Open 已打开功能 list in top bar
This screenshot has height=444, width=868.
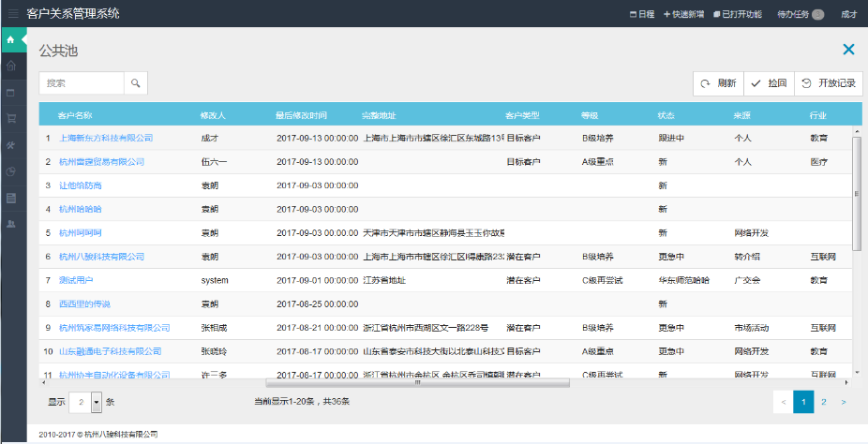tap(738, 14)
